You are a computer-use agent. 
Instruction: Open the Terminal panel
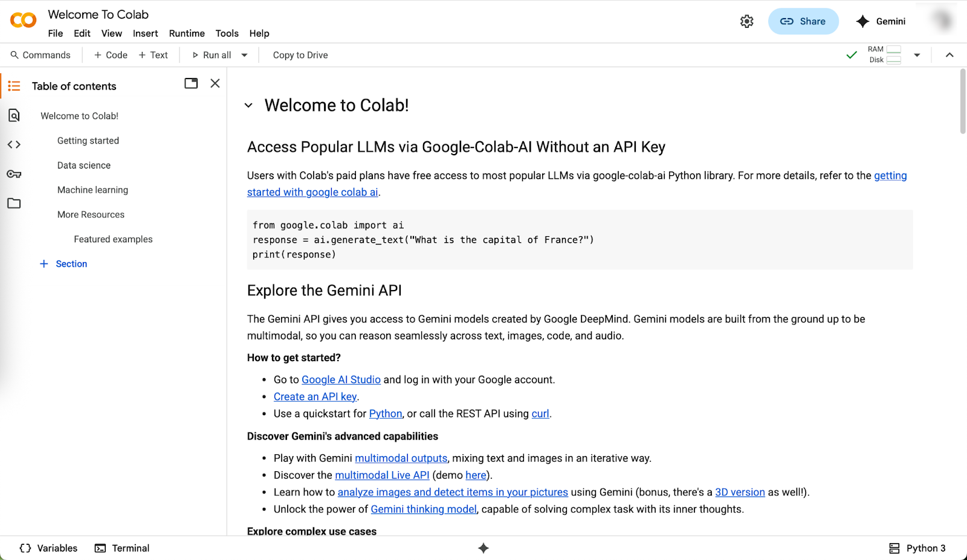(x=122, y=548)
